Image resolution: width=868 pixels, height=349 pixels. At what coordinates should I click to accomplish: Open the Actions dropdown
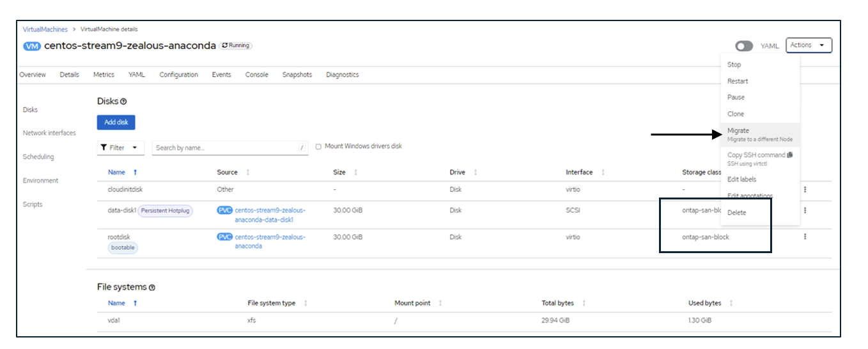click(809, 45)
